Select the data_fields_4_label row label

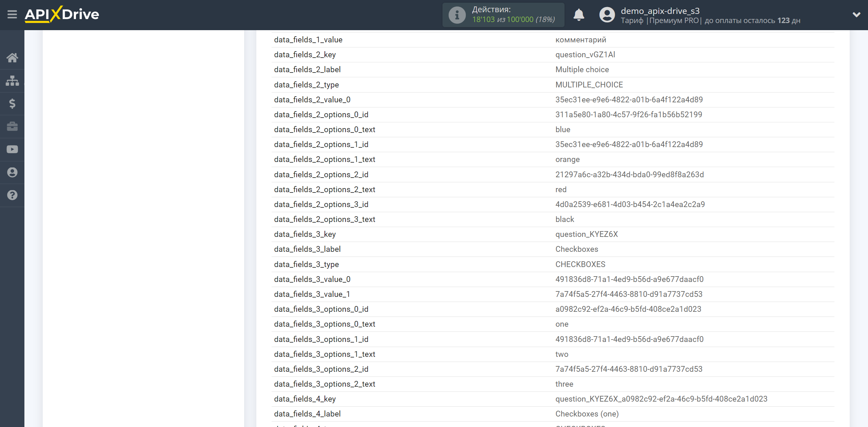coord(307,414)
